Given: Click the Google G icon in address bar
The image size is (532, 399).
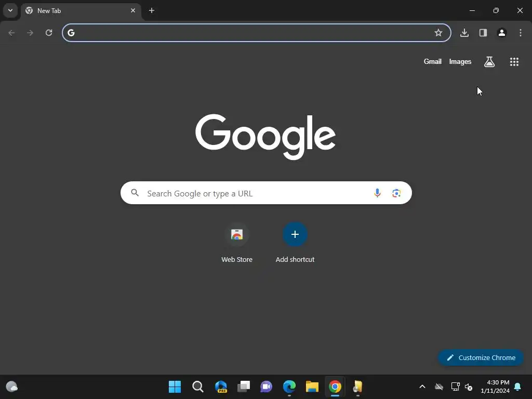Looking at the screenshot, I should click(71, 33).
